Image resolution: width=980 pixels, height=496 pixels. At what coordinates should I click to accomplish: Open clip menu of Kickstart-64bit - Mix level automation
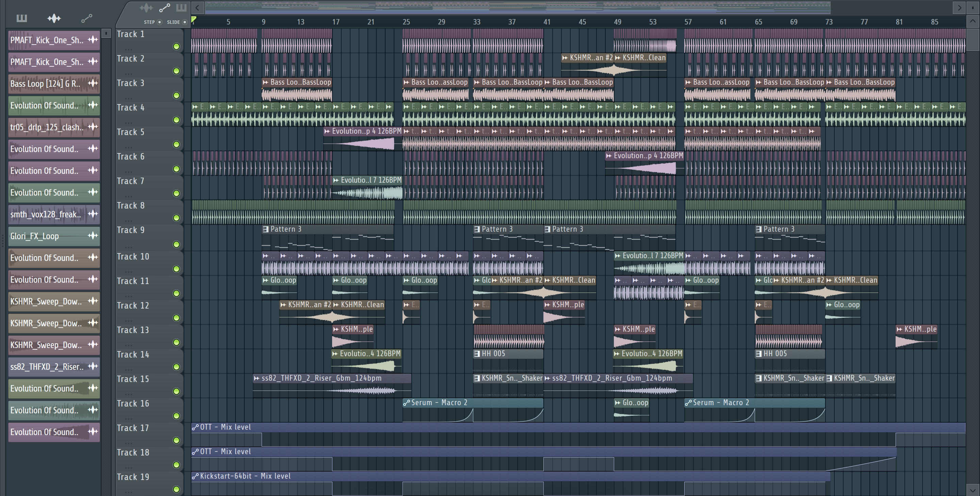[195, 476]
